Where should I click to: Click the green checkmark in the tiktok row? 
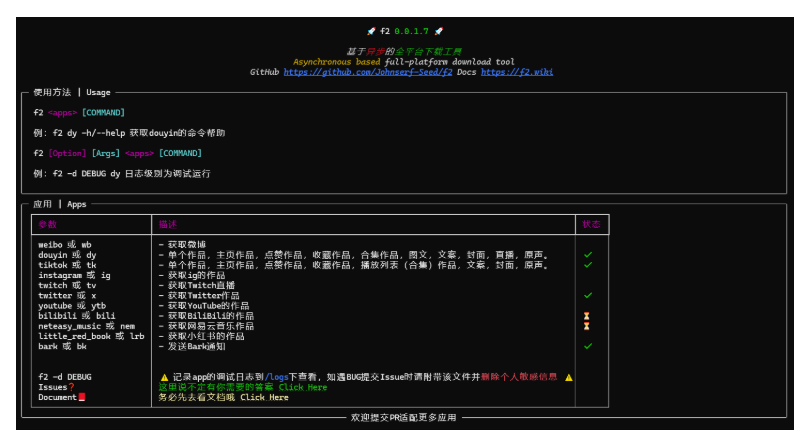coord(588,265)
